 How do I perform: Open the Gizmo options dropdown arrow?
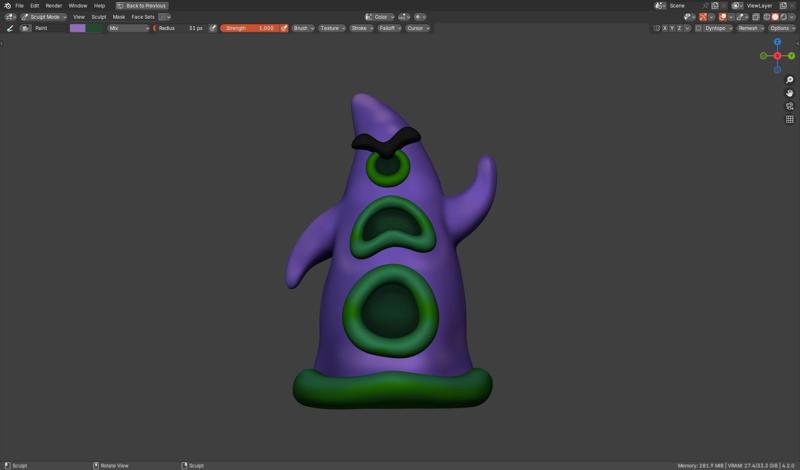711,17
